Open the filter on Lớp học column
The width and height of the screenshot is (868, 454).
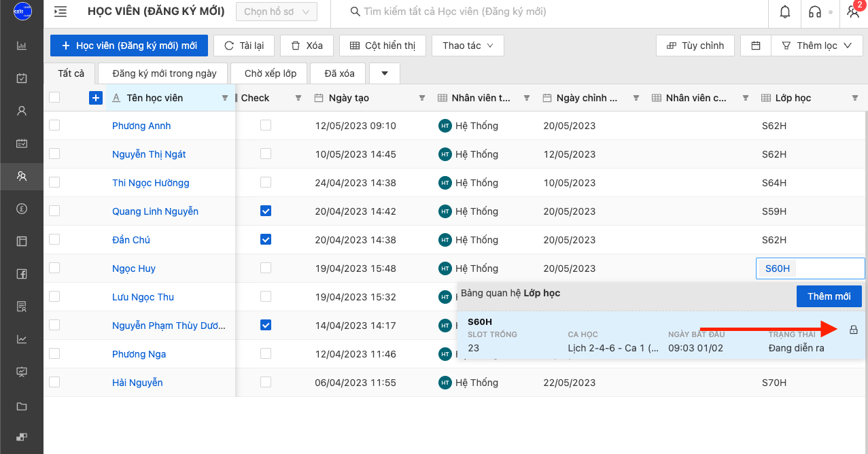click(855, 98)
